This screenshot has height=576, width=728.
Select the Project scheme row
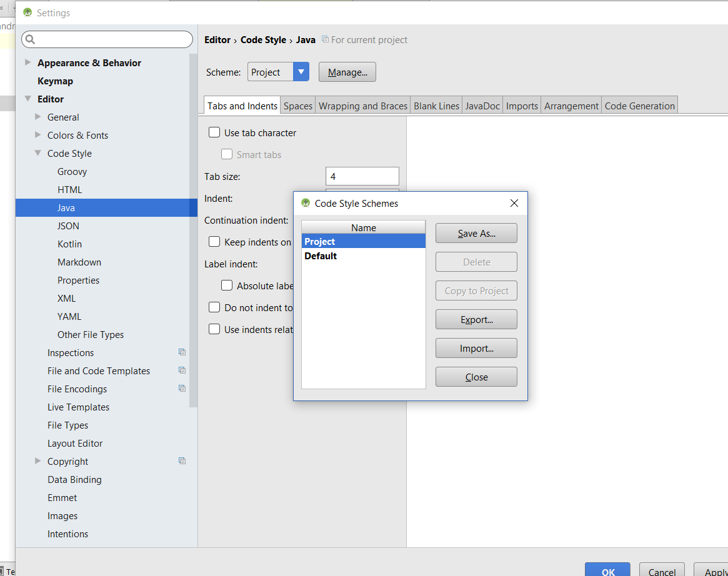364,241
